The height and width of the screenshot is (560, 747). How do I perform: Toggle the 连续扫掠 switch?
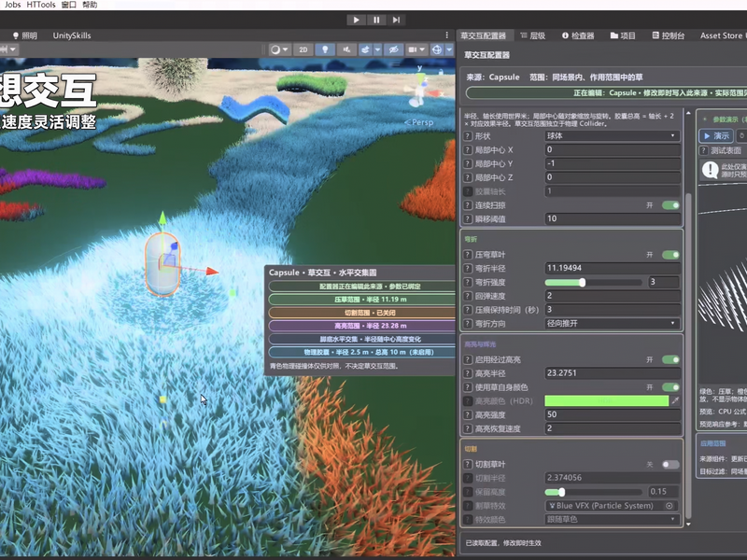[670, 205]
